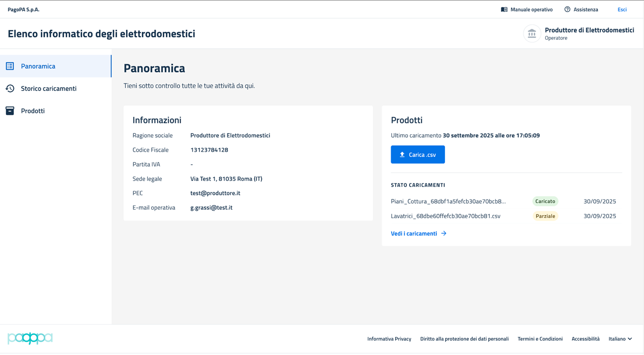This screenshot has width=644, height=355.
Task: Open Diritto alla protezione dei dati personali
Action: [x=464, y=339]
